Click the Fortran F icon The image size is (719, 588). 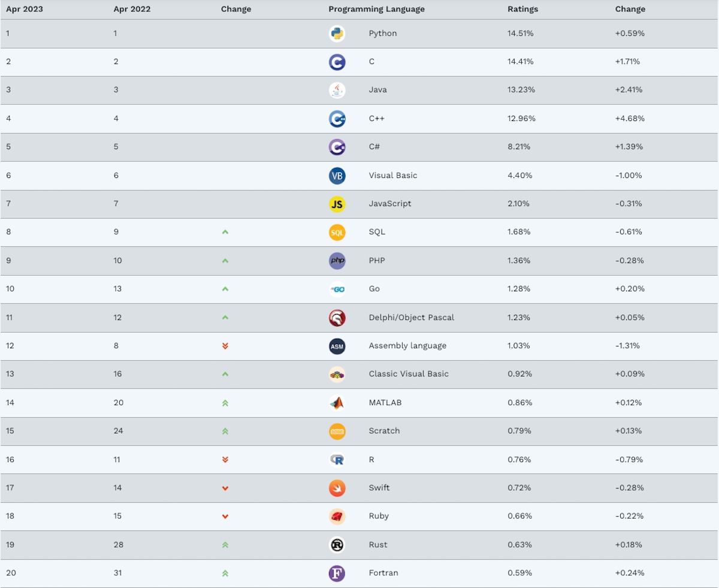click(x=337, y=573)
